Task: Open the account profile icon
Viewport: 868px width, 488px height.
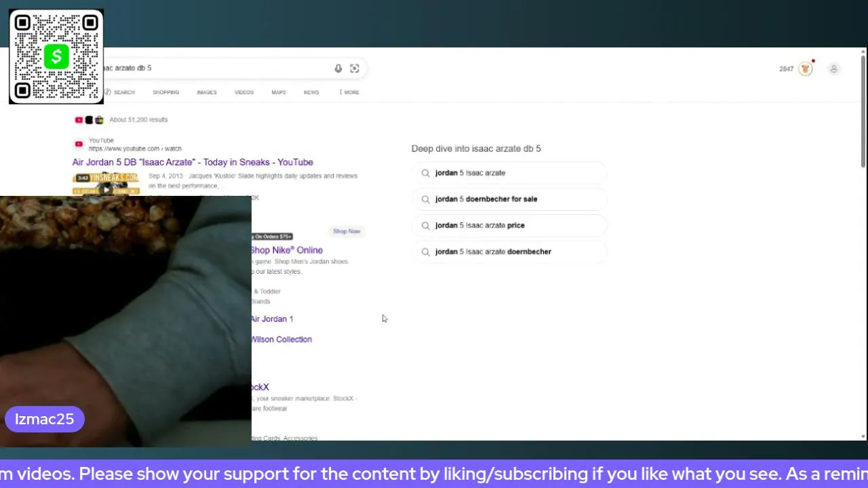Action: 834,68
